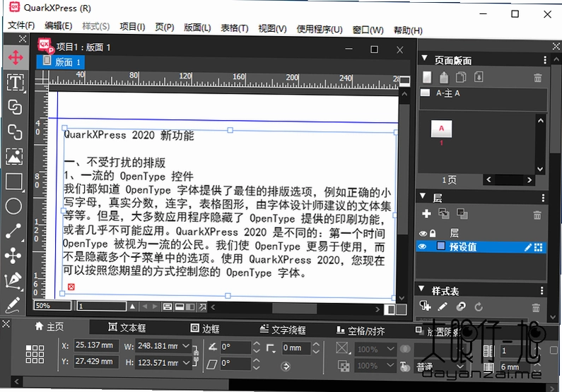
Task: Open 样式表 panel options menu
Action: 541,290
